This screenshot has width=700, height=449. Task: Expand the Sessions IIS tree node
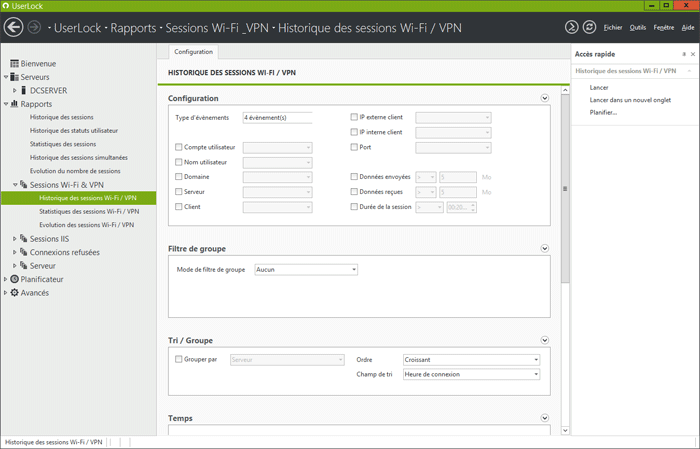[x=15, y=238]
